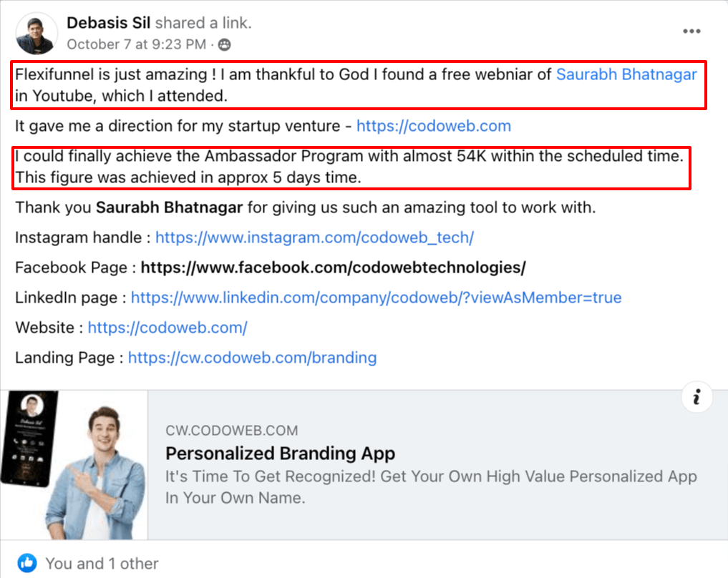Image resolution: width=728 pixels, height=578 pixels.
Task: Click the Personalized Branding App title
Action: click(280, 454)
